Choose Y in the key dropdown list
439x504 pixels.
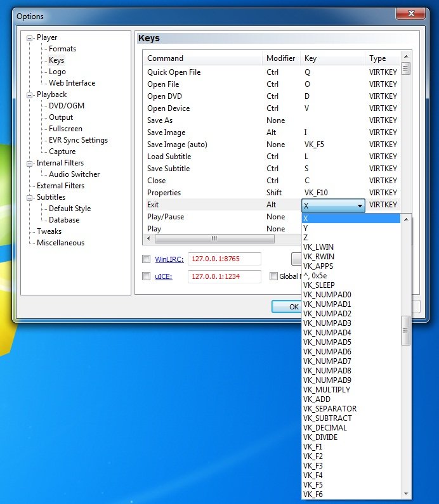pos(351,228)
